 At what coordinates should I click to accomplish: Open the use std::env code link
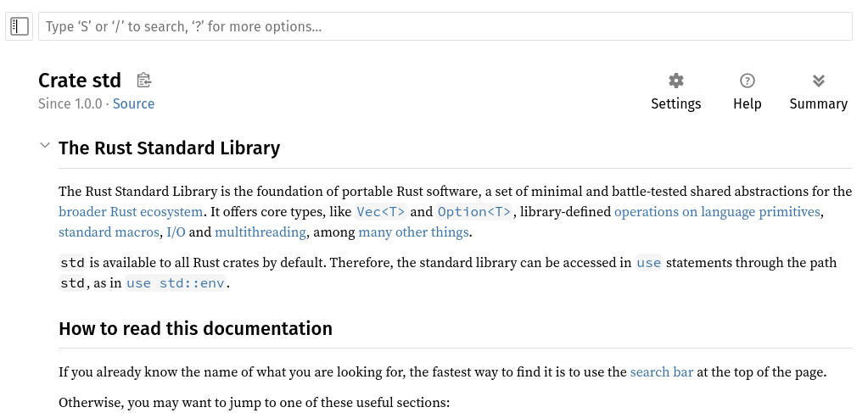coord(176,283)
